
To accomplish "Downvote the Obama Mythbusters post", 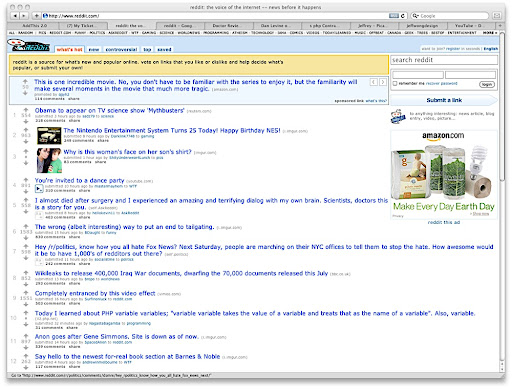I will pyautogui.click(x=26, y=121).
